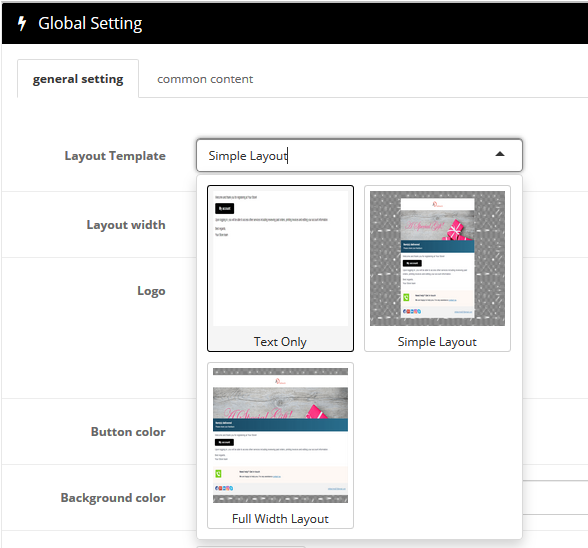Viewport: 588px width, 548px height.
Task: Choose the Simple Layout template preview
Action: [437, 258]
